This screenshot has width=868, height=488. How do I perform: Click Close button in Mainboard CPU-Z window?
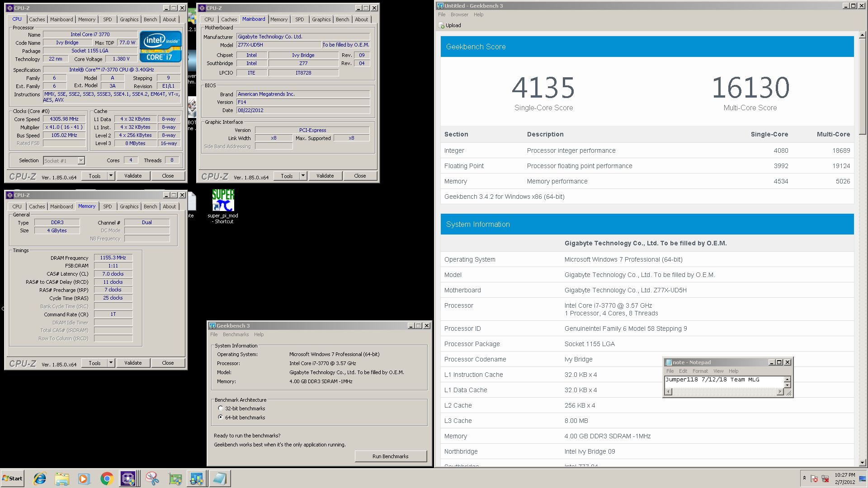click(x=360, y=176)
